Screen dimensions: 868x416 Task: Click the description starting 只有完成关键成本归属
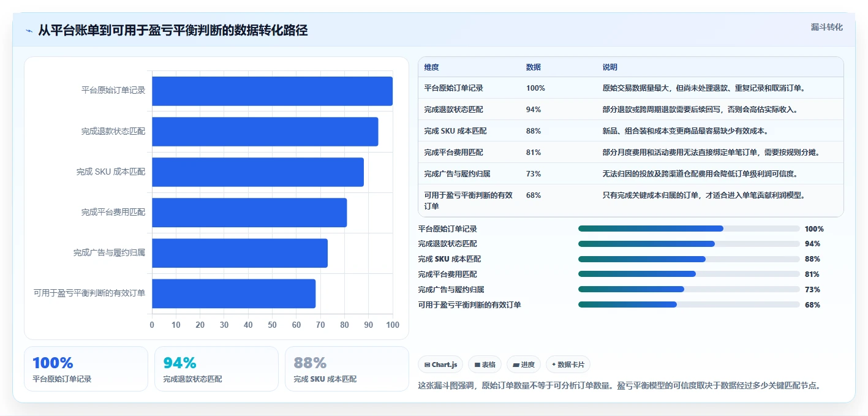pyautogui.click(x=703, y=195)
